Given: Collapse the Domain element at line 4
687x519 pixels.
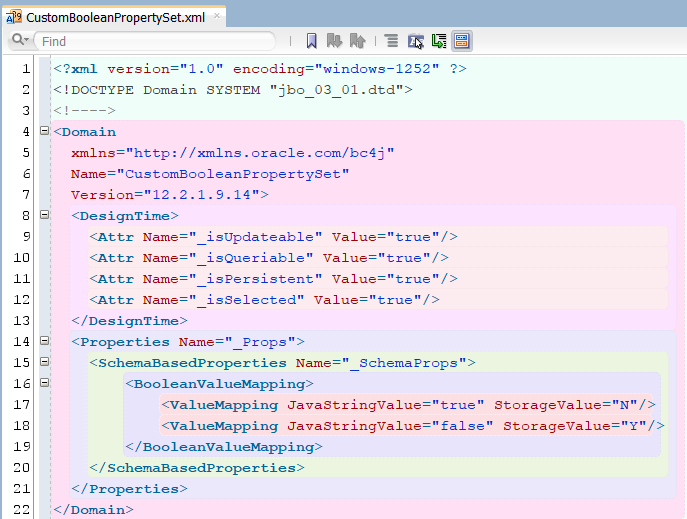Looking at the screenshot, I should [44, 131].
